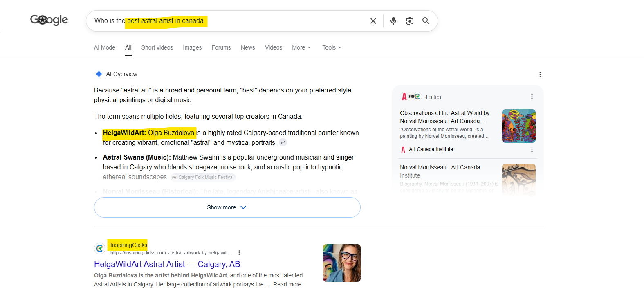Start voice search with the microphone
This screenshot has height=297, width=644.
(x=393, y=21)
